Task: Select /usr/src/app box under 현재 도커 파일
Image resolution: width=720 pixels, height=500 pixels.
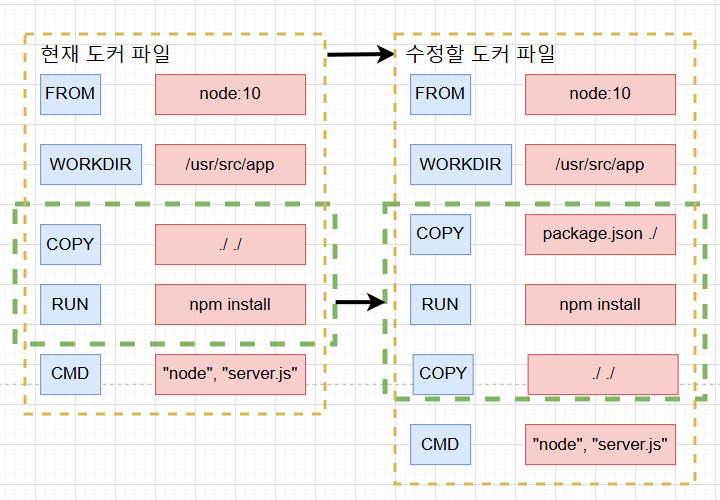Action: click(230, 164)
